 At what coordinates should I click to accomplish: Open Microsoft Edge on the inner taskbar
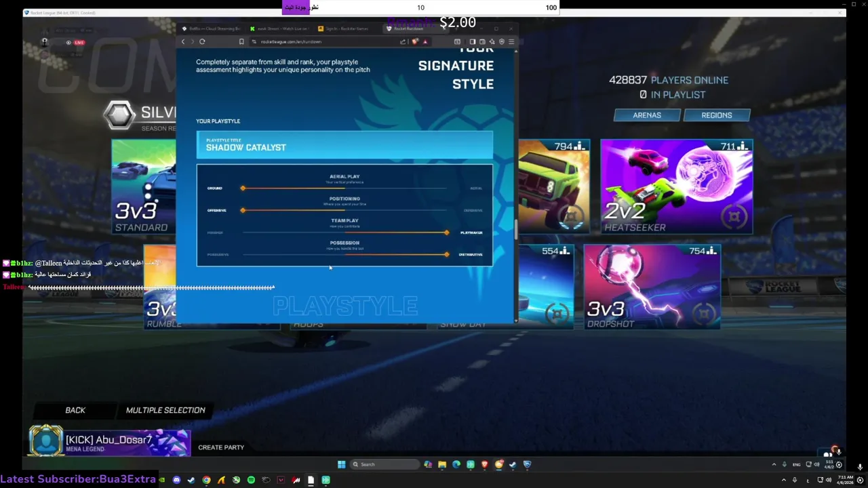tap(456, 464)
